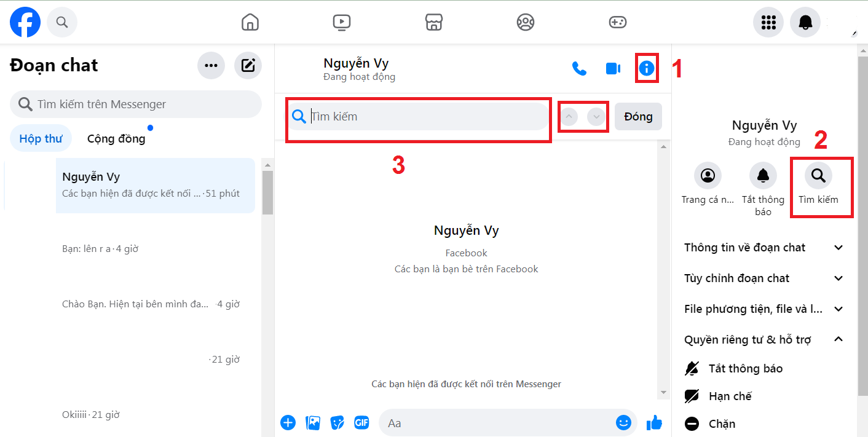Start a voice call with Nguyễn Vy
868x437 pixels.
tap(579, 68)
